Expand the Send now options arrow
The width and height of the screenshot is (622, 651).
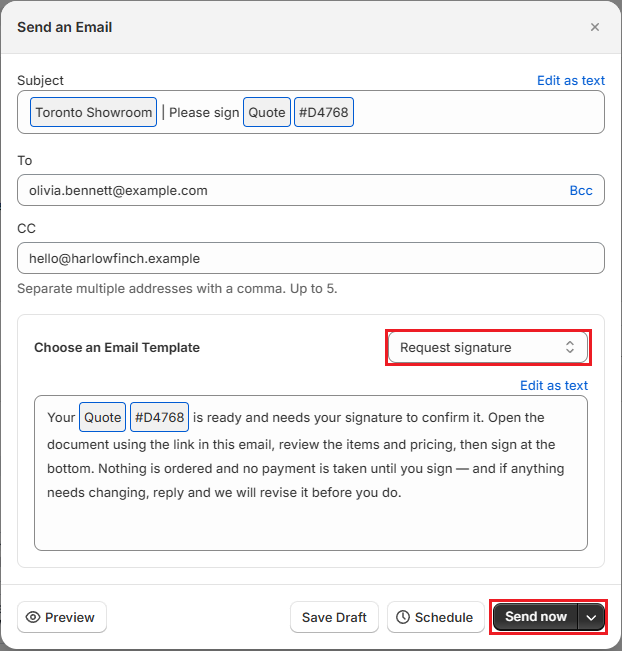[x=591, y=617]
